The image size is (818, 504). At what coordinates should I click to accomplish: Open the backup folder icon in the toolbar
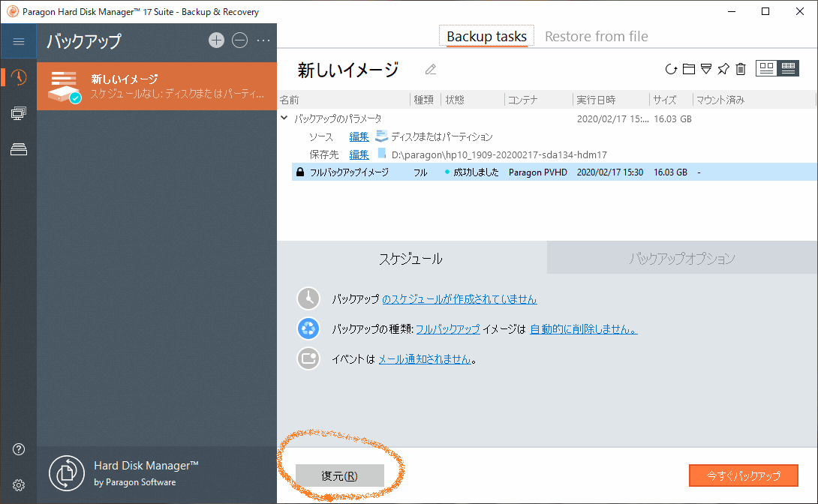click(x=688, y=68)
